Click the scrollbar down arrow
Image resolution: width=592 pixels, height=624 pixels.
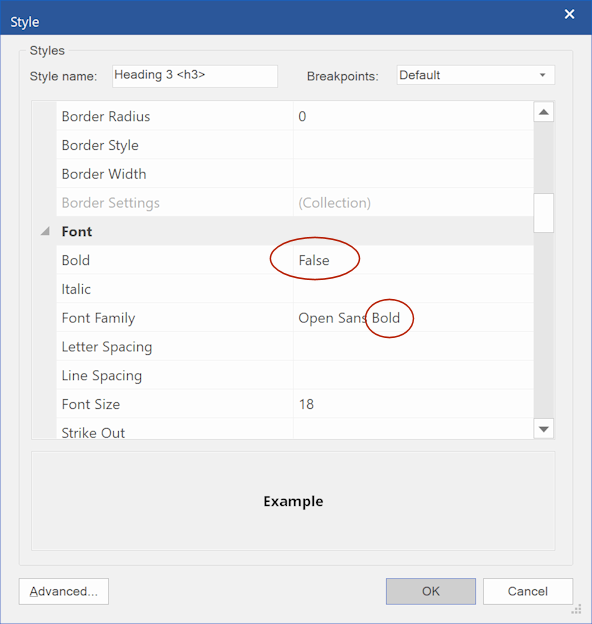544,429
